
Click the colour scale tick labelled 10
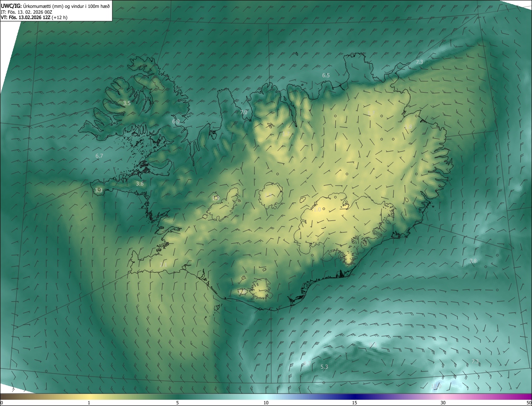pyautogui.click(x=266, y=403)
